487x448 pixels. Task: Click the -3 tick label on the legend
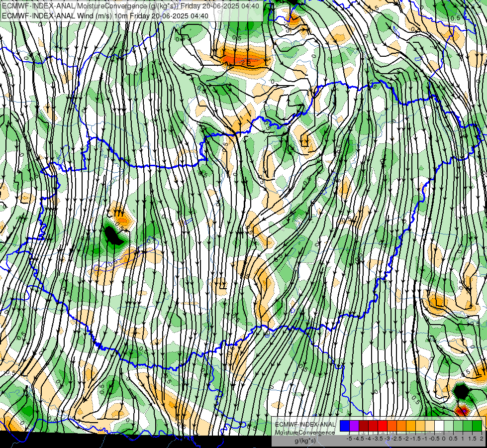387,439
